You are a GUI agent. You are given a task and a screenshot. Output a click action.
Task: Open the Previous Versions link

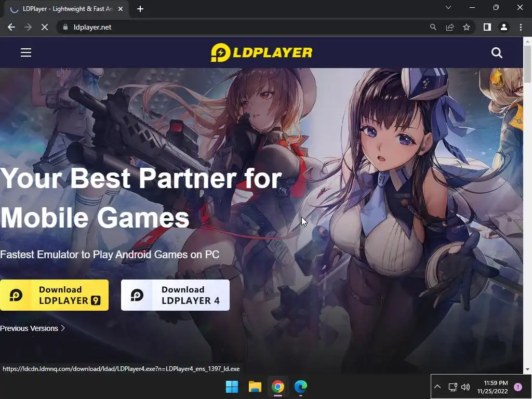click(x=32, y=328)
